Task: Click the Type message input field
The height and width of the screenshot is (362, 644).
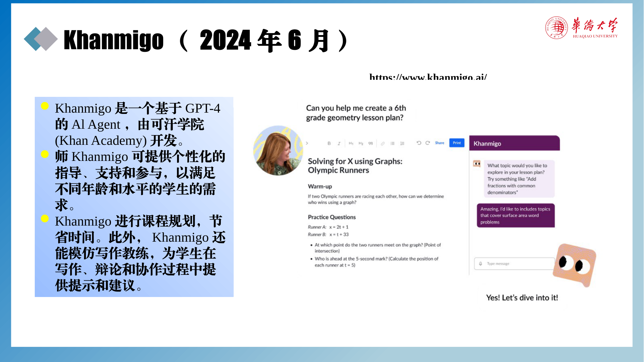Action: click(514, 264)
